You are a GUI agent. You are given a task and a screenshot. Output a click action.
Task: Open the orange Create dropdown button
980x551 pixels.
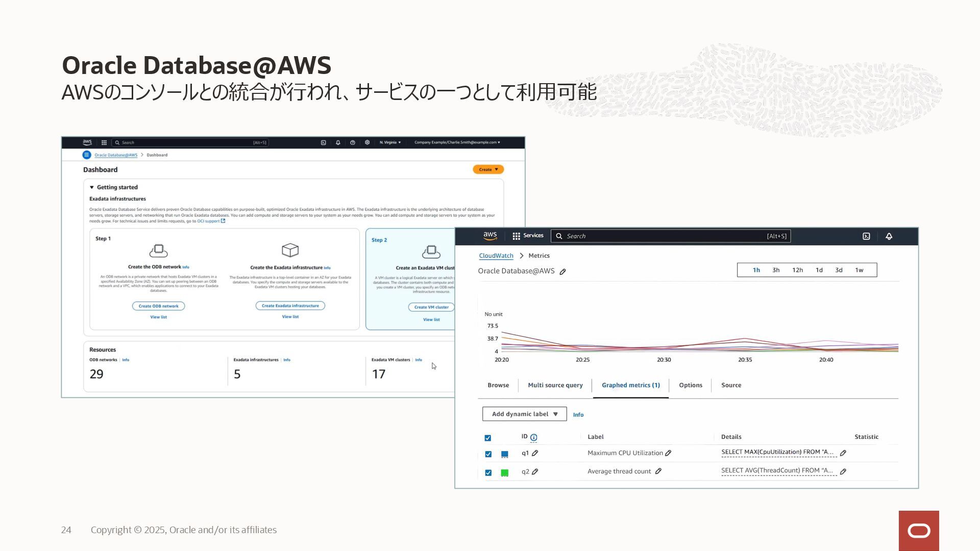pos(488,169)
